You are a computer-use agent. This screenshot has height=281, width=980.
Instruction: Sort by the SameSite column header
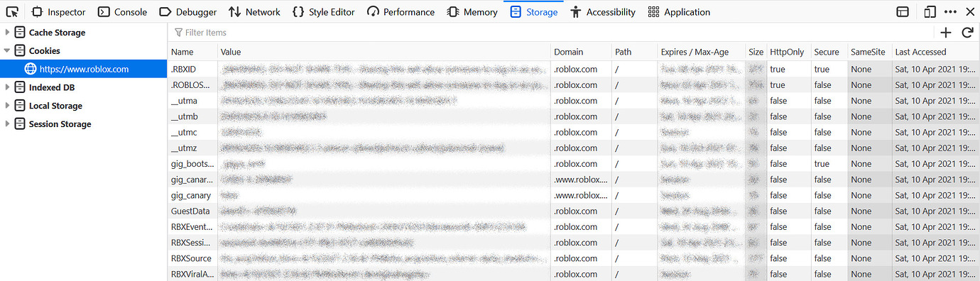click(x=869, y=52)
